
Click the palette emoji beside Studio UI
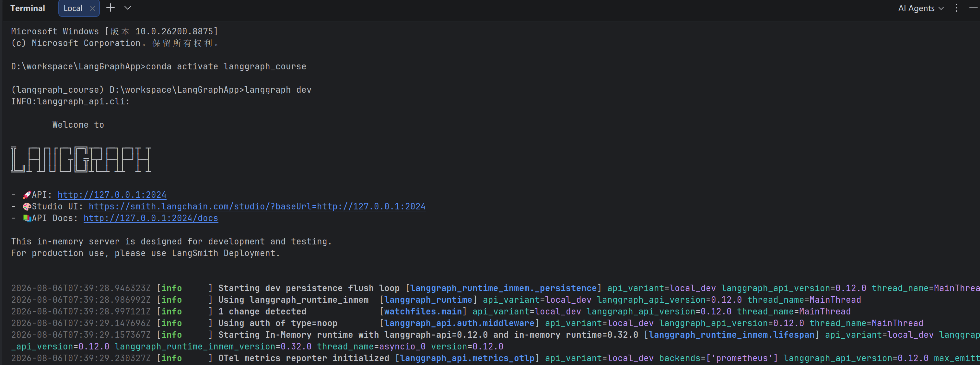click(27, 207)
